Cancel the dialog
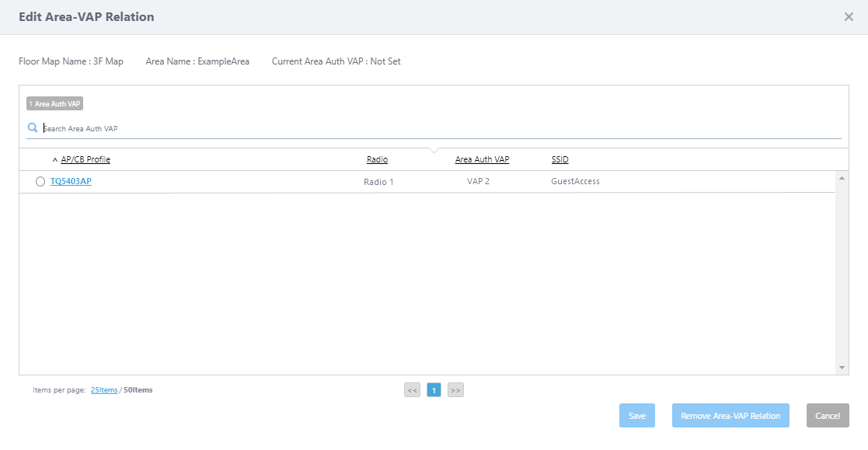Viewport: 868px width, 450px height. tap(828, 416)
